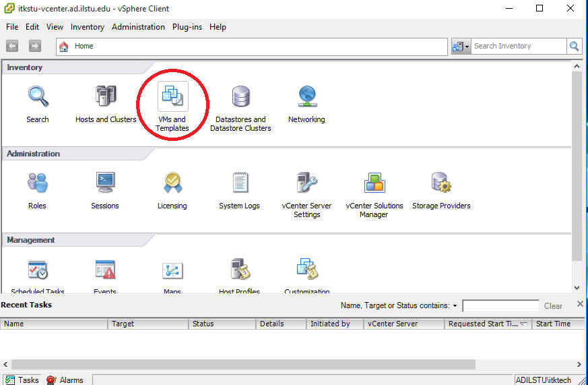
Task: Sort tasks by Name column
Action: (54, 324)
